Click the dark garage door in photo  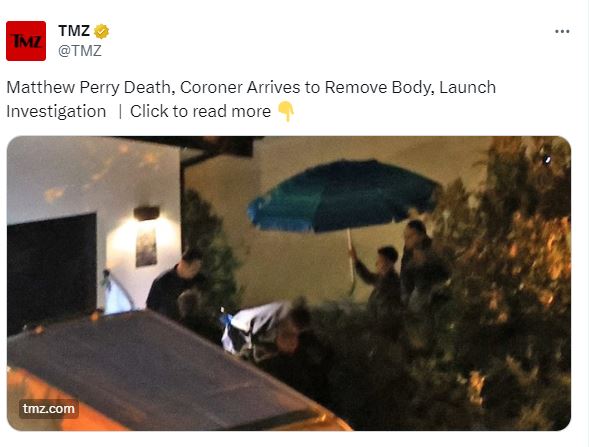tap(52, 272)
